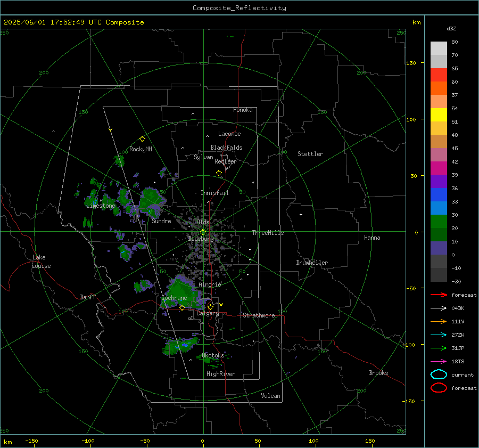Click the Hanna city label

(x=372, y=238)
